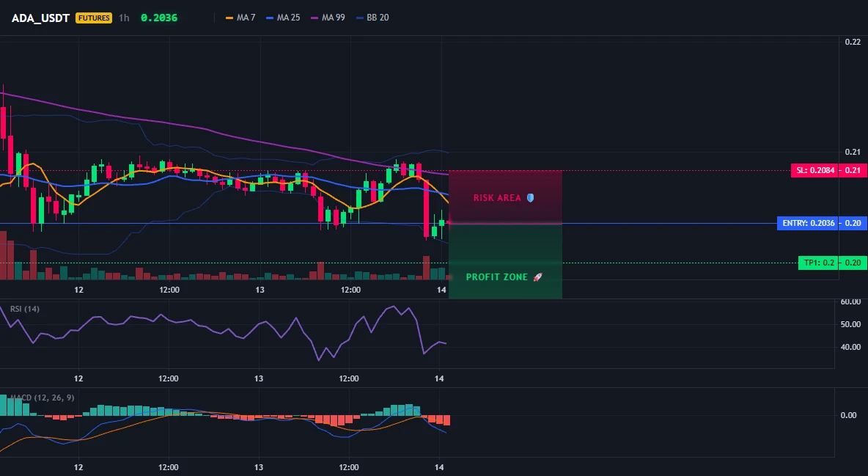This screenshot has height=476, width=868.
Task: Click the 0.22 price axis value
Action: click(x=853, y=42)
